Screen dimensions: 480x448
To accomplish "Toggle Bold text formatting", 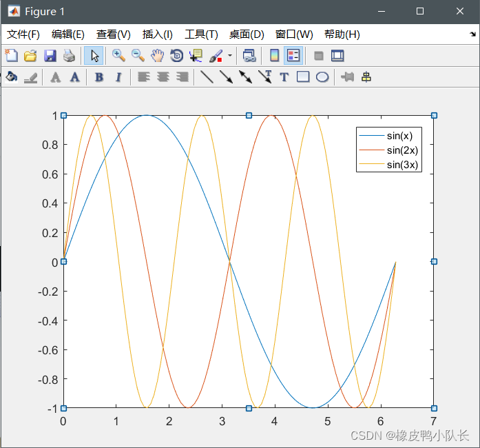I will click(99, 77).
